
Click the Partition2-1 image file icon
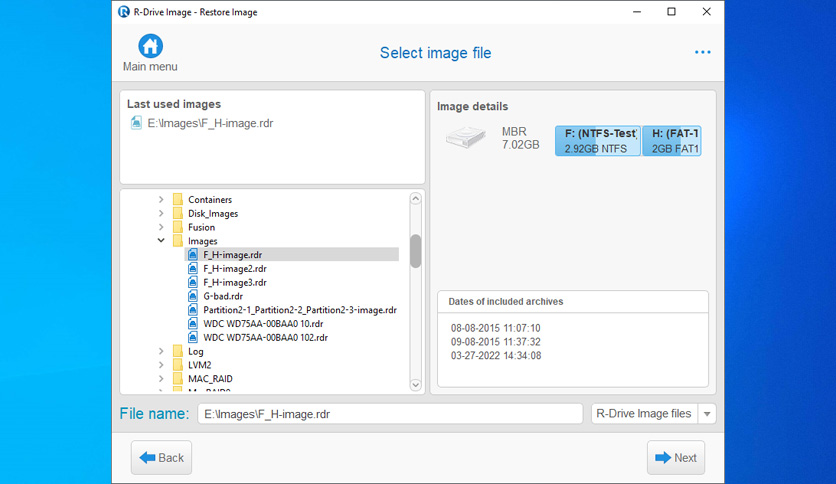193,310
